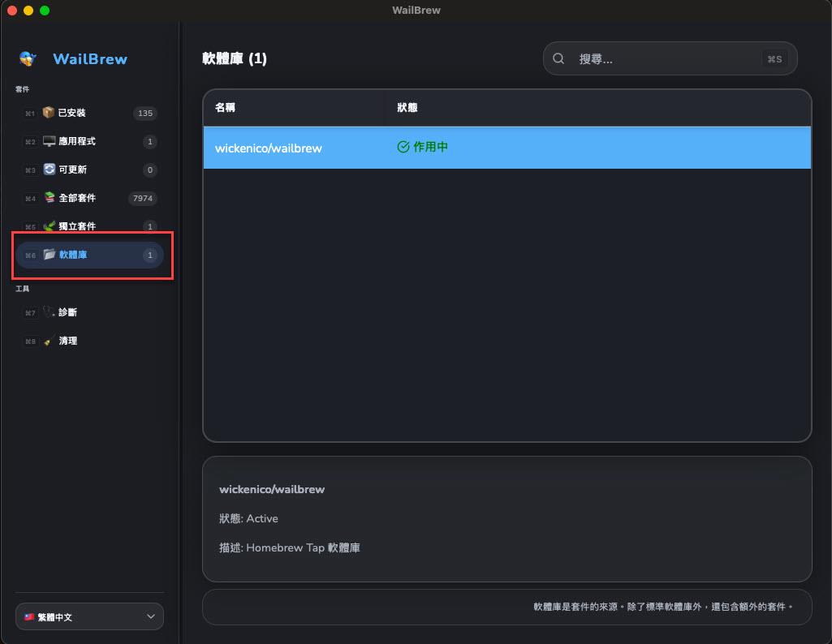Click the green 作用中 checkmark status icon
Viewport: 832px width, 644px height.
pyautogui.click(x=403, y=148)
